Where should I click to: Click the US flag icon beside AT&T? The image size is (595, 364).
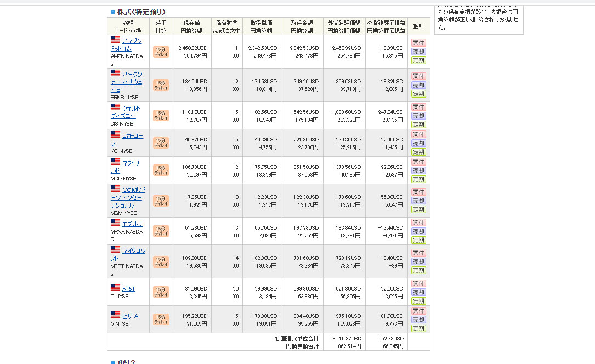[115, 287]
